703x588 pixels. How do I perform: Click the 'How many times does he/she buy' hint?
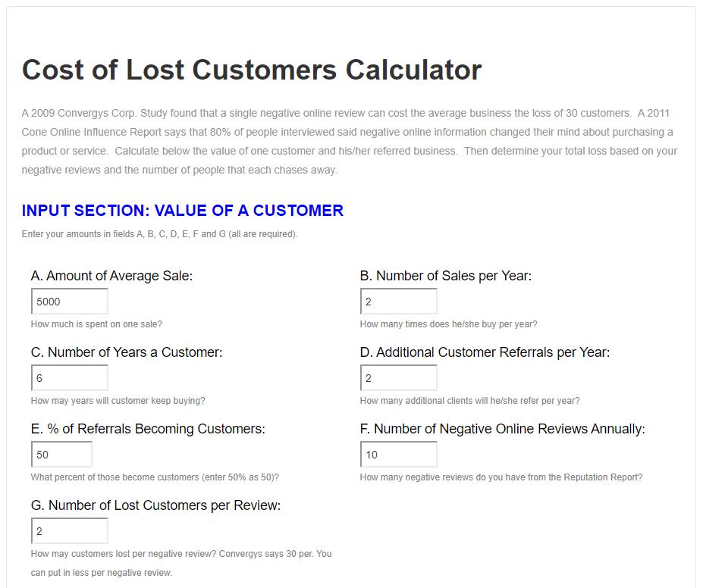coord(448,324)
